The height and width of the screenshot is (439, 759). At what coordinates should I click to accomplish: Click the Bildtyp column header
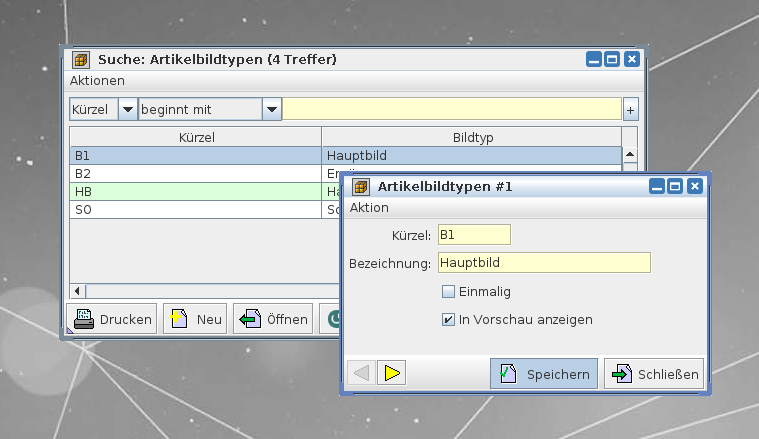472,136
